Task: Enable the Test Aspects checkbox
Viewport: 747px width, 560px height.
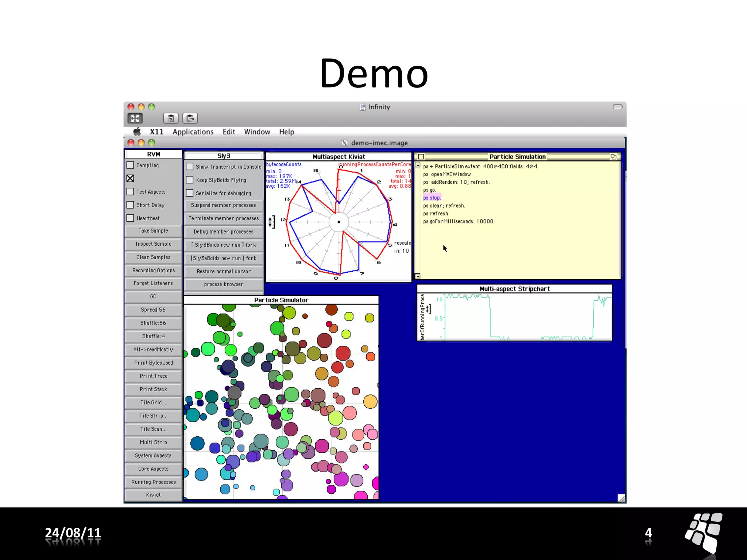Action: point(130,192)
